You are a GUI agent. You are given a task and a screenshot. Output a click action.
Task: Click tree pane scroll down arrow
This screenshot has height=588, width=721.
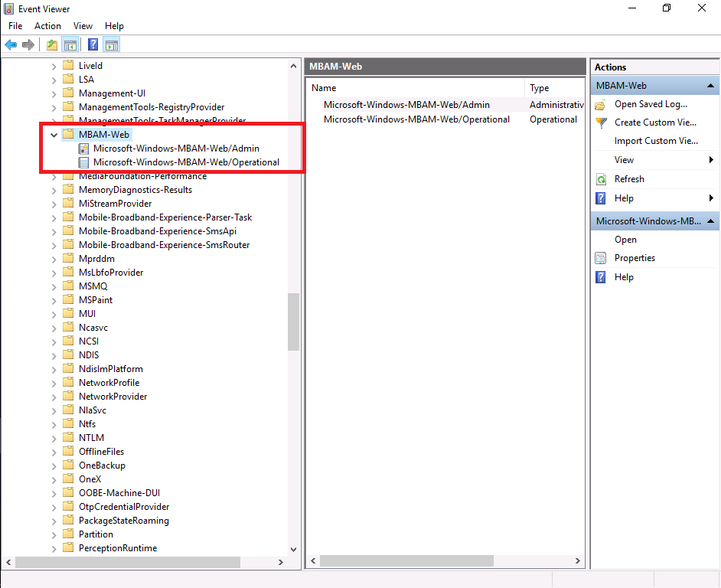pyautogui.click(x=293, y=549)
